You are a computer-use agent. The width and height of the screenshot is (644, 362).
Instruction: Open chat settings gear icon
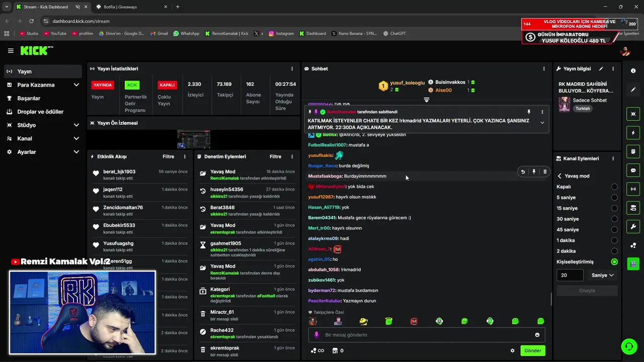[513, 350]
